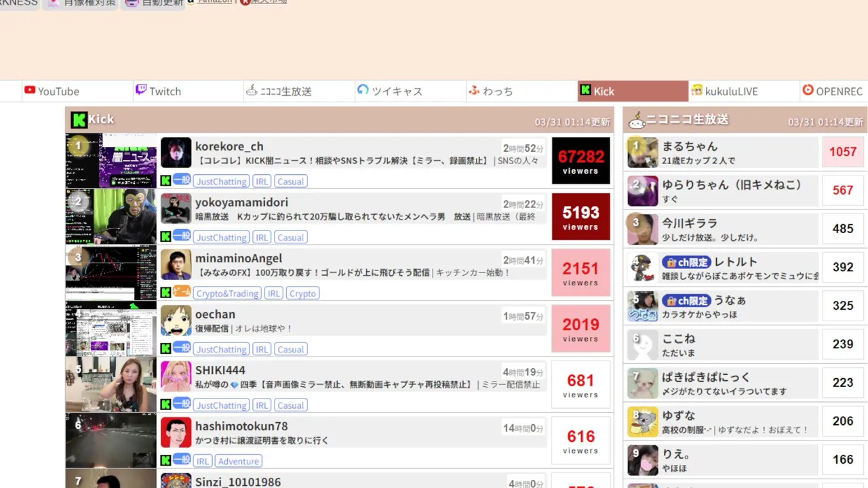Open ゆらりちゃん avatar in niconico list
Screen dimensions: 868x488
[x=642, y=191]
